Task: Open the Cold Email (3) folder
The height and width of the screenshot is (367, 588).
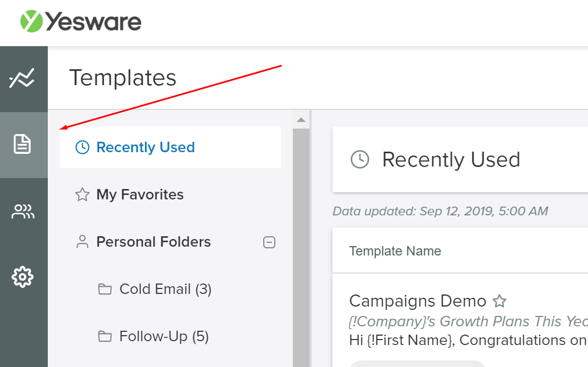Action: (165, 289)
